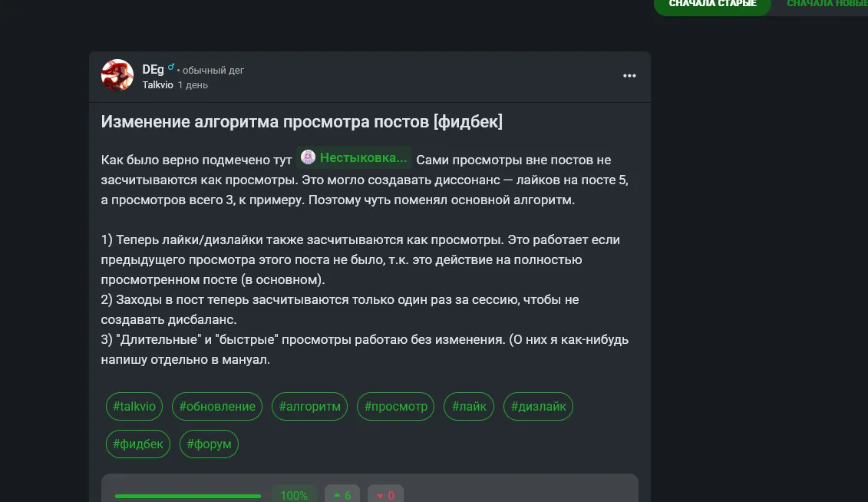Open DEg's avatar profile picture
Image resolution: width=868 pixels, height=502 pixels.
click(x=117, y=74)
